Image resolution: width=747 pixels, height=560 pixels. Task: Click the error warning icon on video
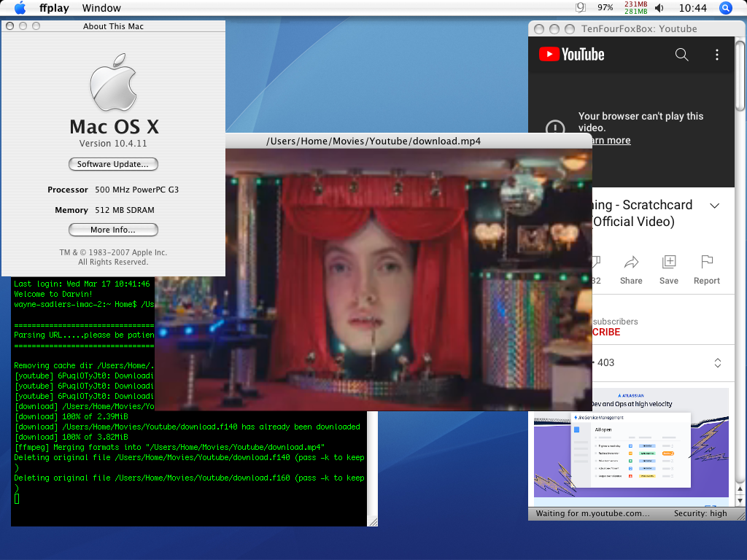(x=555, y=128)
